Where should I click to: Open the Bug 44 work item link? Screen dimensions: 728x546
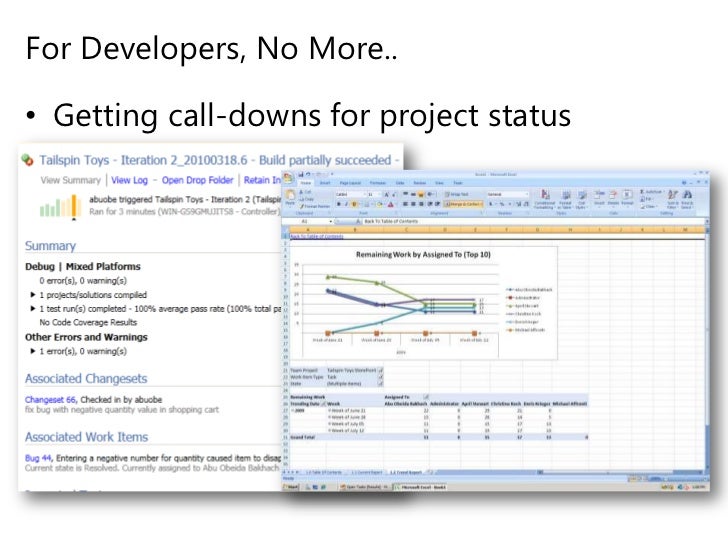38,458
